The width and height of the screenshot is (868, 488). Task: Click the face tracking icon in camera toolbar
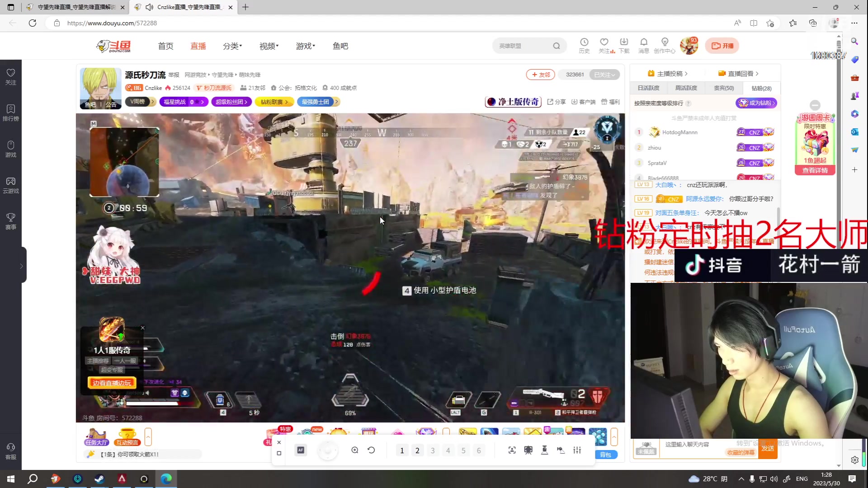click(x=512, y=450)
